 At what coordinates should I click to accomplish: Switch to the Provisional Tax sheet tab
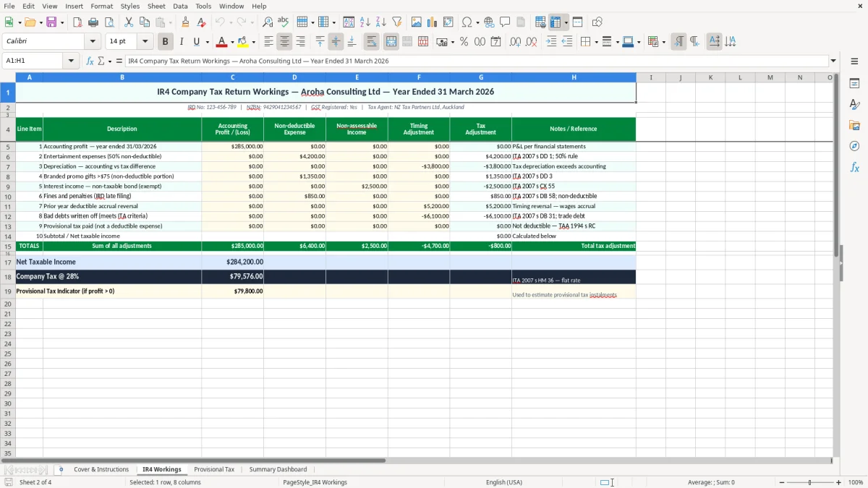[214, 469]
